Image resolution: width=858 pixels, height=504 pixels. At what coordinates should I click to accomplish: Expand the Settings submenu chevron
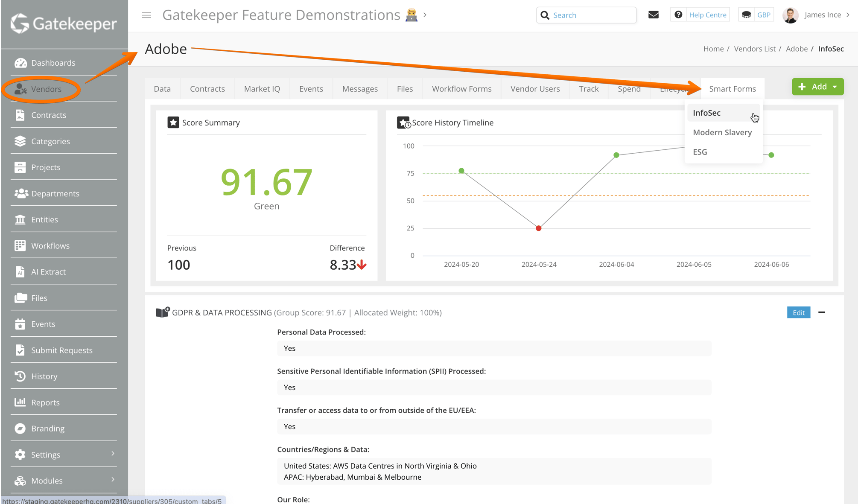[x=113, y=454]
